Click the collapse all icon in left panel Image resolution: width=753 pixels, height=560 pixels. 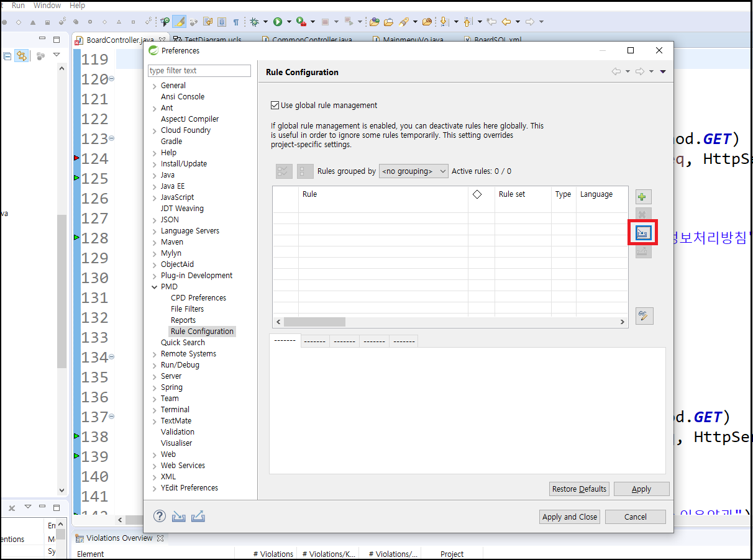(7, 56)
